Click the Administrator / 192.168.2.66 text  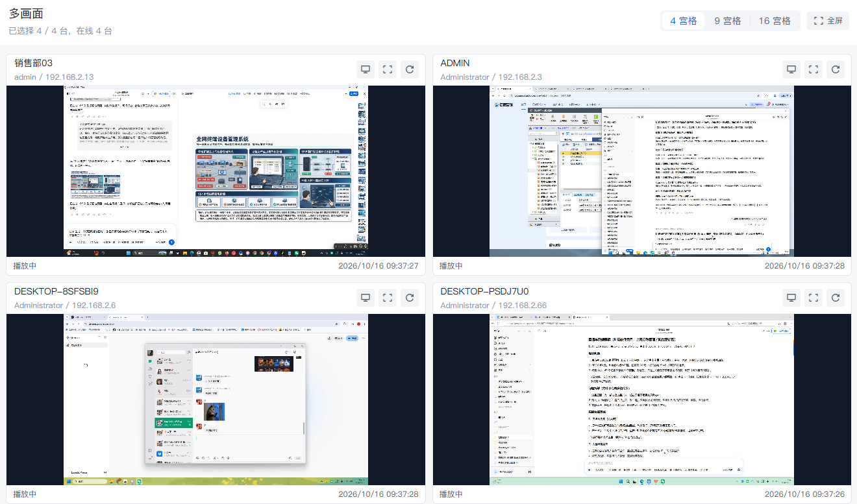click(493, 305)
